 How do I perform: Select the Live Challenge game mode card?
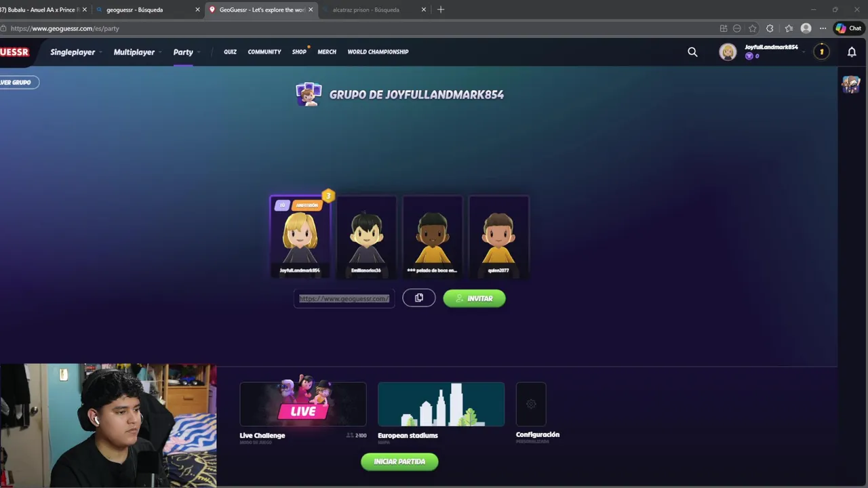[302, 405]
